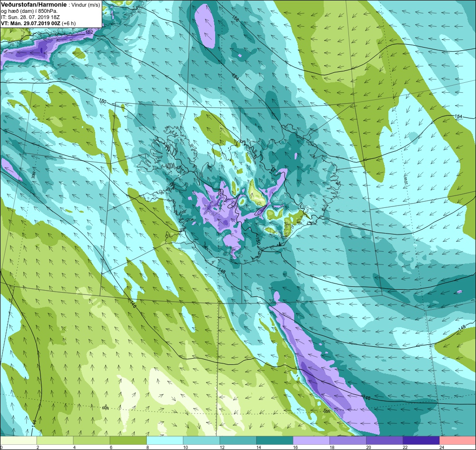This screenshot has height=450, width=476.
Task: Click the lavender 16–18 m/s legend swatch
Action: (311, 440)
